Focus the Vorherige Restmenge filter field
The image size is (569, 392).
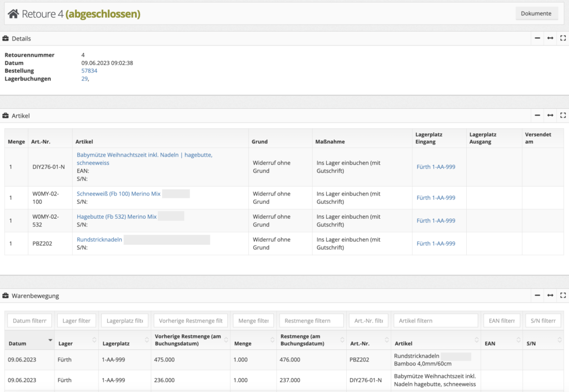[x=191, y=320]
